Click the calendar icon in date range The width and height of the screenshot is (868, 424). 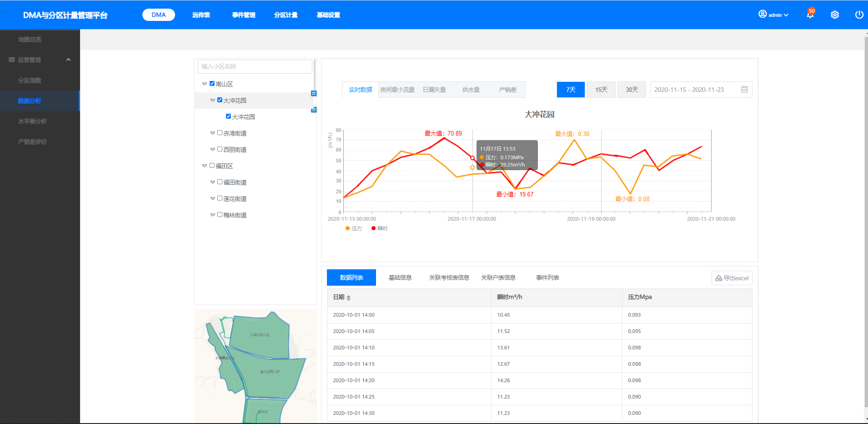point(744,90)
